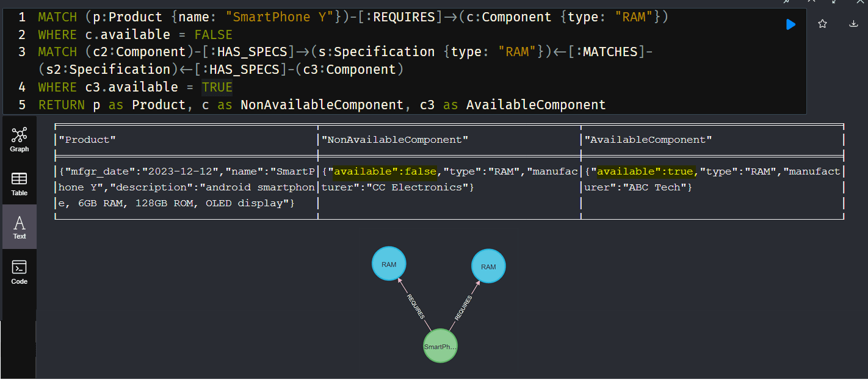The height and width of the screenshot is (382, 868).
Task: Run the Cypher query with play button
Action: tap(790, 24)
